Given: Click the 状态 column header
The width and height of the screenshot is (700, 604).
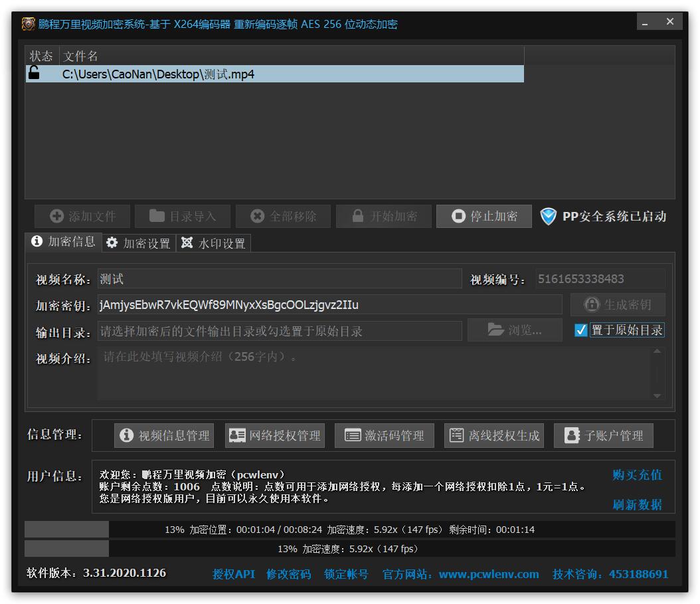Looking at the screenshot, I should pyautogui.click(x=42, y=56).
